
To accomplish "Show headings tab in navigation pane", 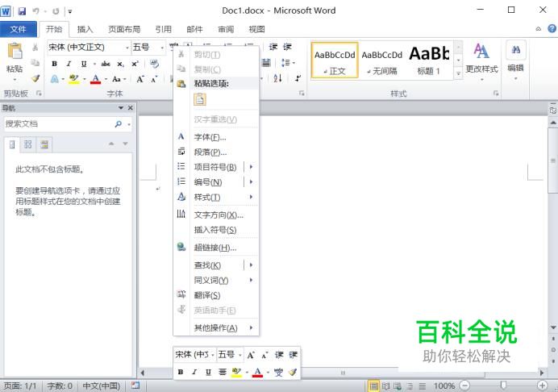I will 12,144.
